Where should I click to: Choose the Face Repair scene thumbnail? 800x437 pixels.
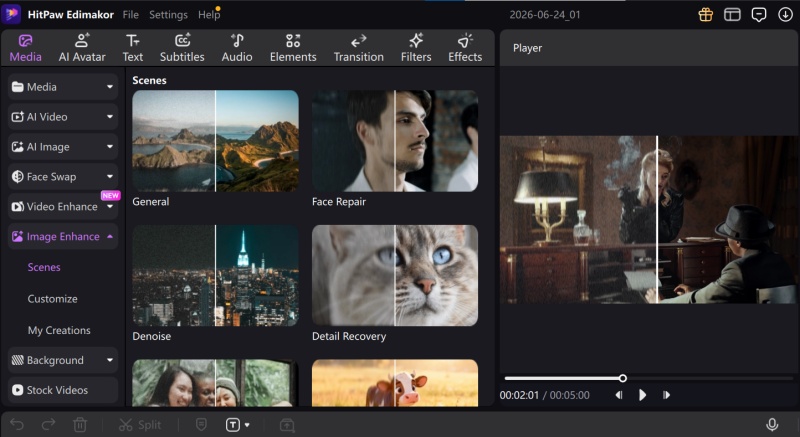point(395,141)
